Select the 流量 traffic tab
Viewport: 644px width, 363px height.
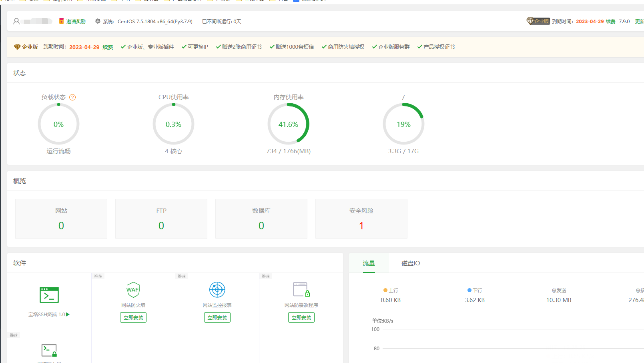(369, 263)
